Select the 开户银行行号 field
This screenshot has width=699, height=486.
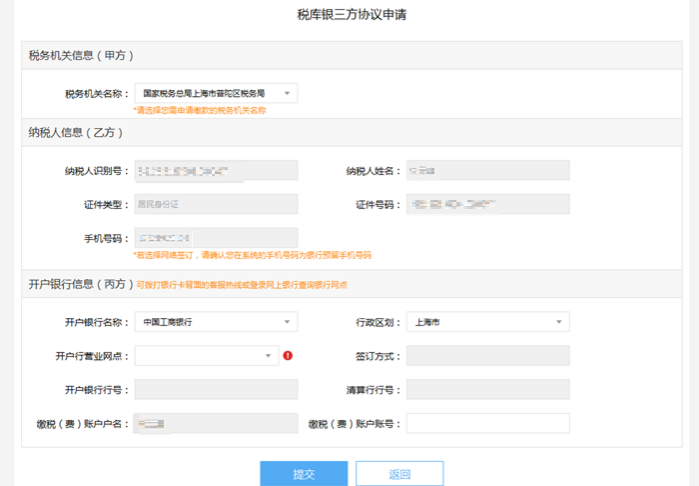[216, 389]
